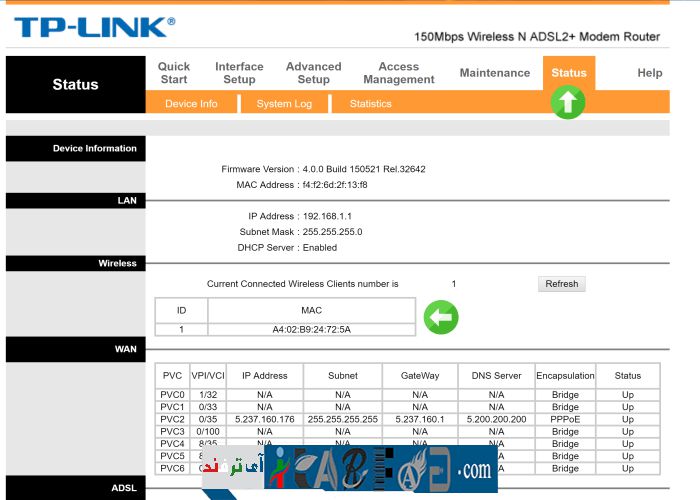This screenshot has width=700, height=500.
Task: Click the green left arrow beside MAC table
Action: coord(440,318)
